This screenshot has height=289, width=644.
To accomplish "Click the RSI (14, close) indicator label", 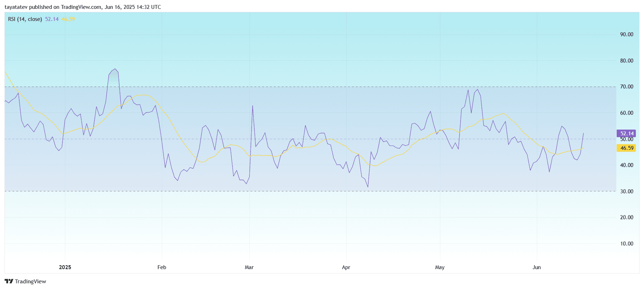I will [25, 19].
